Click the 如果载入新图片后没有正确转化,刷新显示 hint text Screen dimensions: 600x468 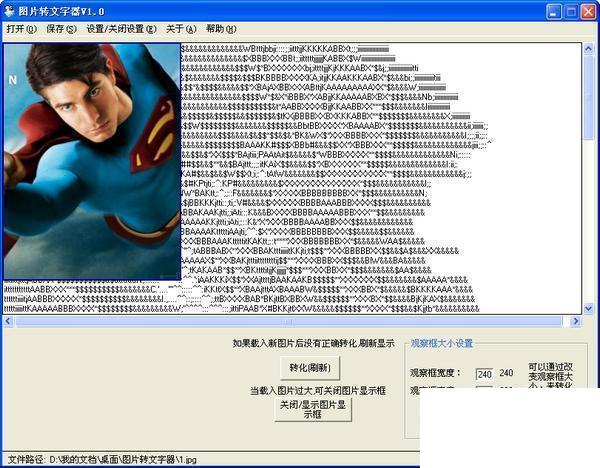click(x=313, y=343)
